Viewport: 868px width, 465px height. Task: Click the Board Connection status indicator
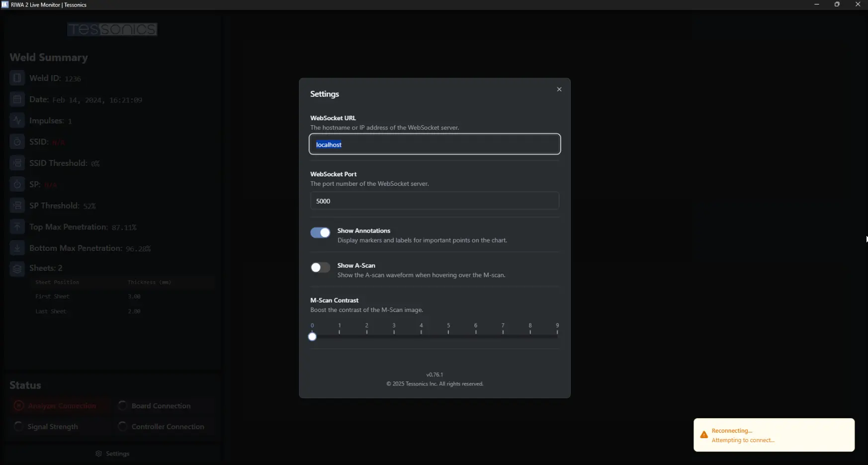coord(122,406)
